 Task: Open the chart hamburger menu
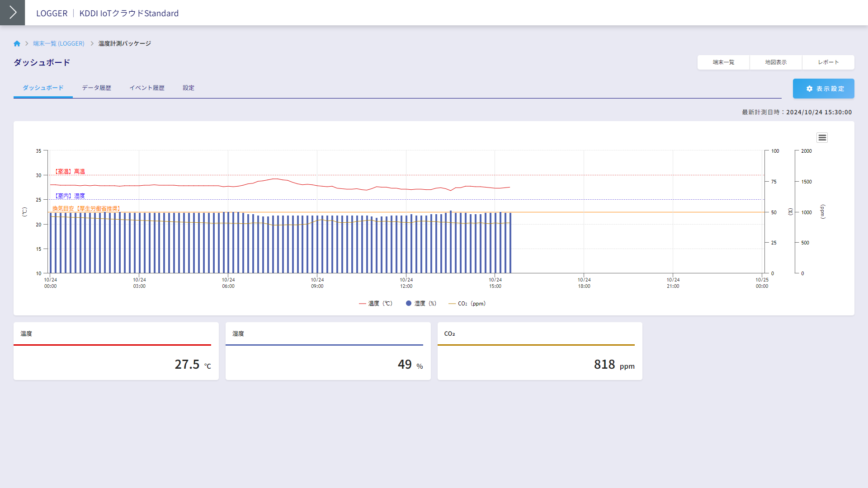822,138
